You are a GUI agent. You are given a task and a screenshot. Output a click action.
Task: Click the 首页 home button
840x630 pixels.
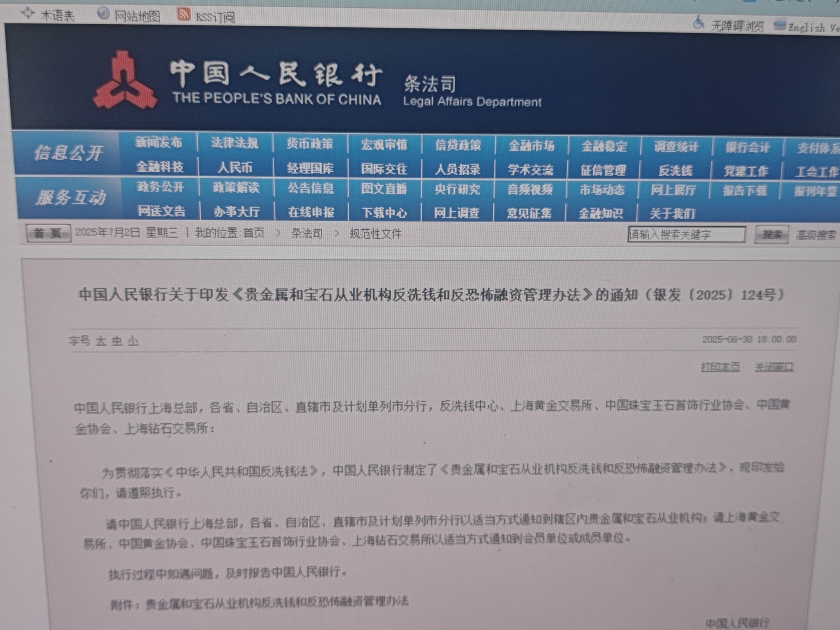(48, 233)
